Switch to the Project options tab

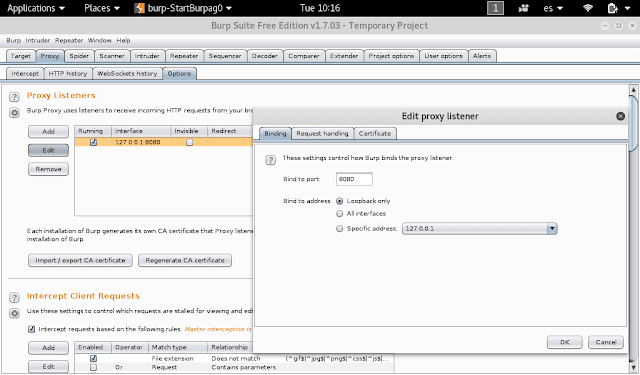click(391, 56)
